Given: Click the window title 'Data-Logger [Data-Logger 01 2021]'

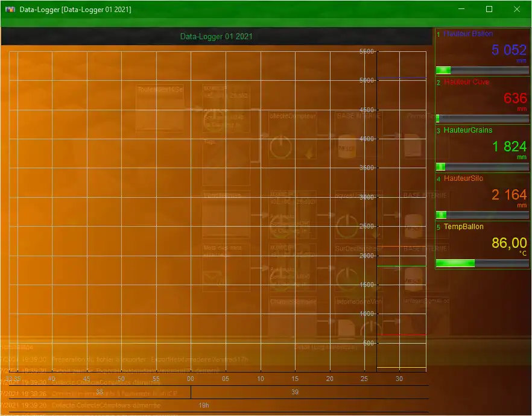Looking at the screenshot, I should pos(75,10).
